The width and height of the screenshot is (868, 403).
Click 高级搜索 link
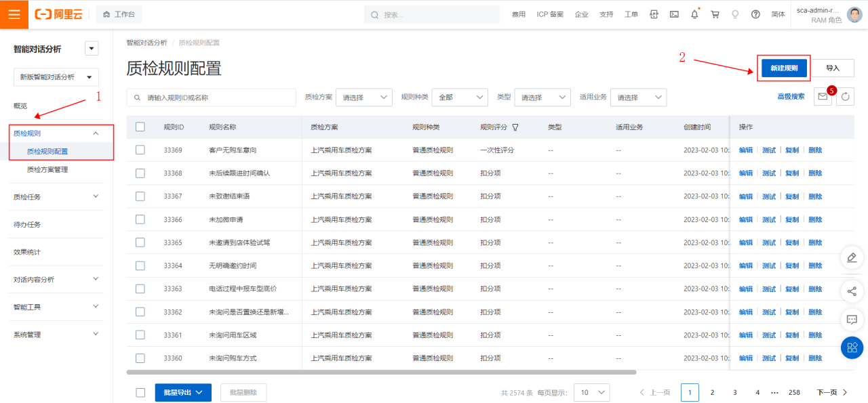[x=791, y=97]
